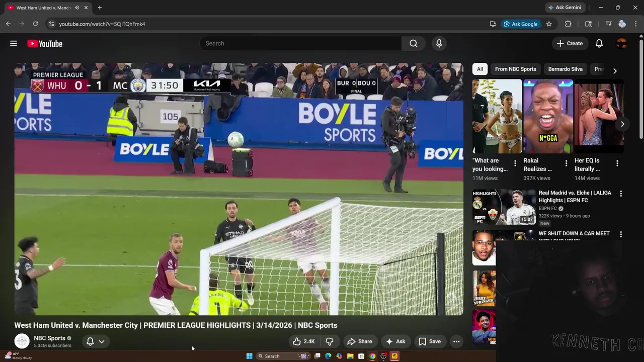Pause the West Ham video player
Viewport: 644px width, 362px height.
pos(238,189)
